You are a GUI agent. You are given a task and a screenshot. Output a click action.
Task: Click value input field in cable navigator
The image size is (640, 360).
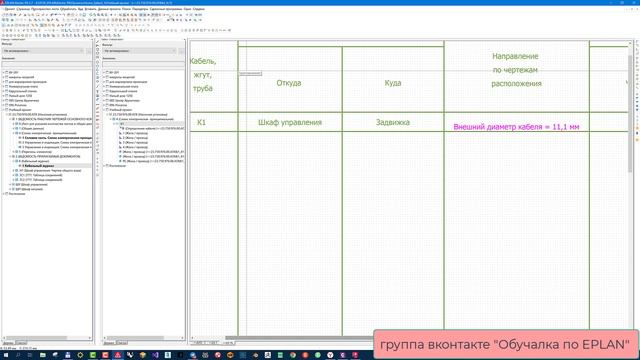pos(143,64)
